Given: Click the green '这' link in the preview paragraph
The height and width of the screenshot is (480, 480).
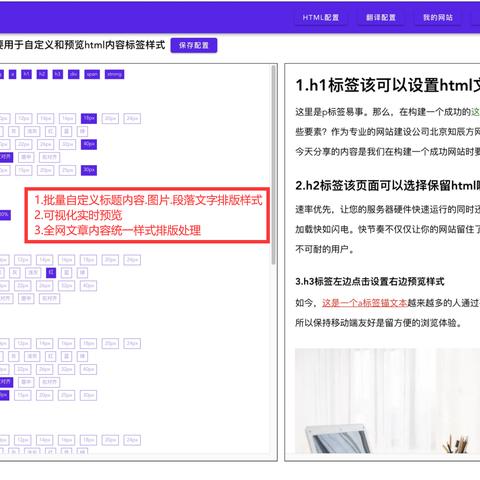Looking at the screenshot, I should 475,112.
